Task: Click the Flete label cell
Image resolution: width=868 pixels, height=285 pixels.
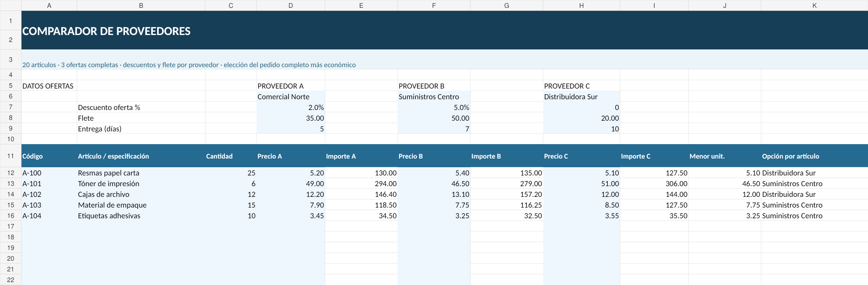Action: coord(141,118)
